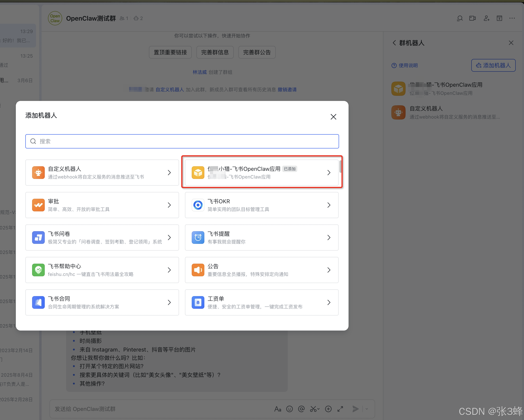Viewport: 524px width, 420px height.
Task: Go back from the 群机器人 panel
Action: click(394, 43)
